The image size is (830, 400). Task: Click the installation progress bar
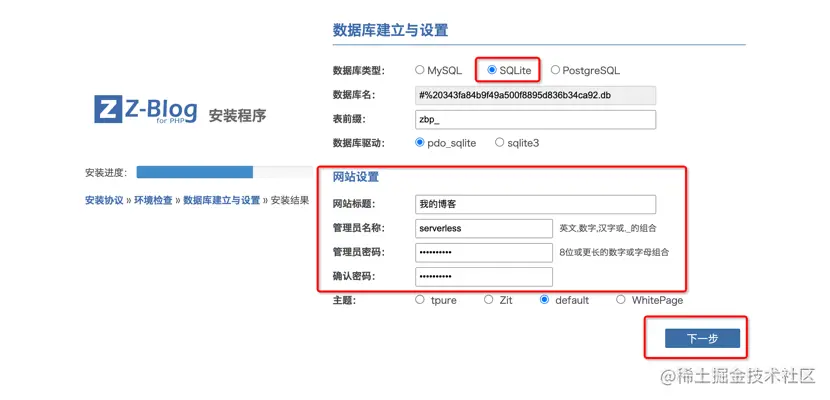[x=224, y=172]
